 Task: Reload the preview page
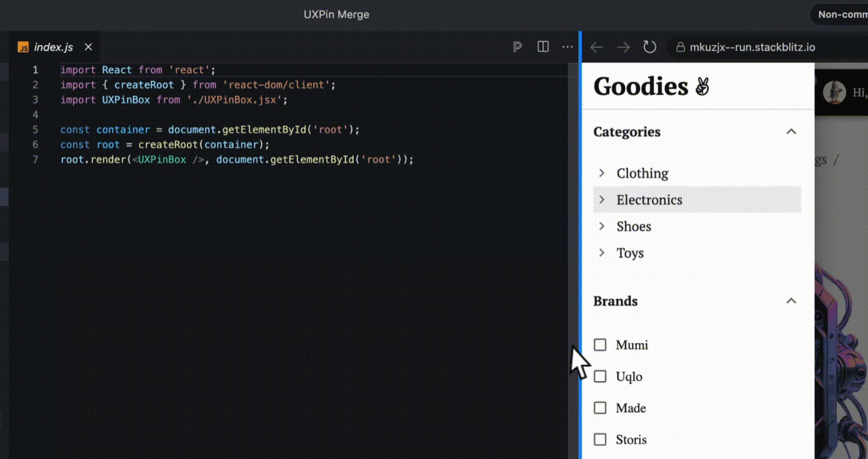tap(649, 47)
